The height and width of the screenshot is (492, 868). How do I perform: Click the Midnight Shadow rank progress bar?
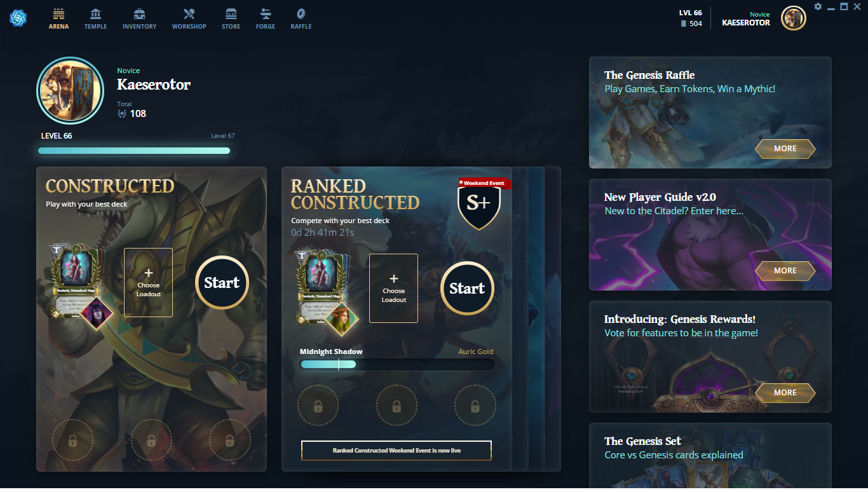(397, 364)
